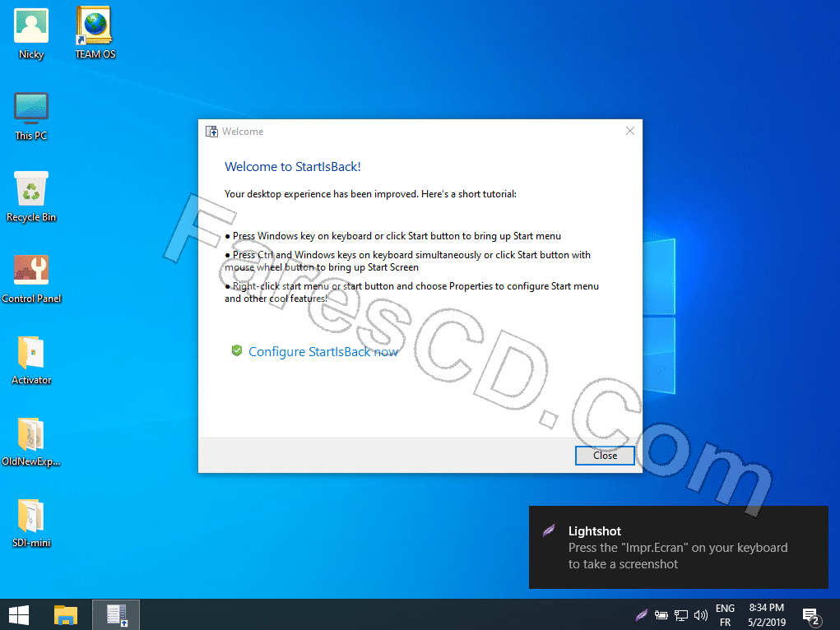The height and width of the screenshot is (630, 840).
Task: Select the SDI-mini folder icon
Action: tap(31, 523)
